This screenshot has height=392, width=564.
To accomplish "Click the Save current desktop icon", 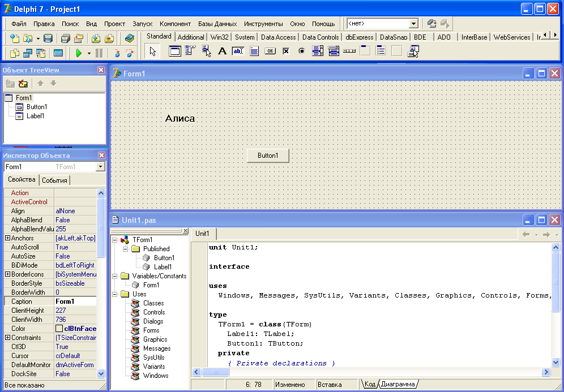I will coord(431,24).
